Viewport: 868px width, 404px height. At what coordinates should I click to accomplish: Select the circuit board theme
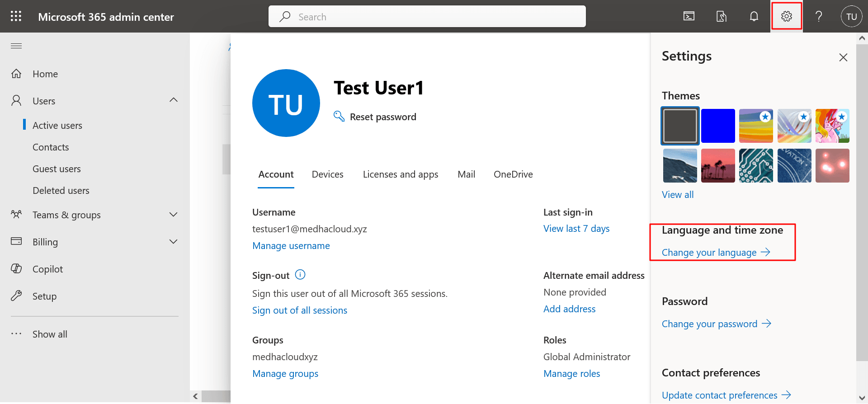[x=756, y=165]
